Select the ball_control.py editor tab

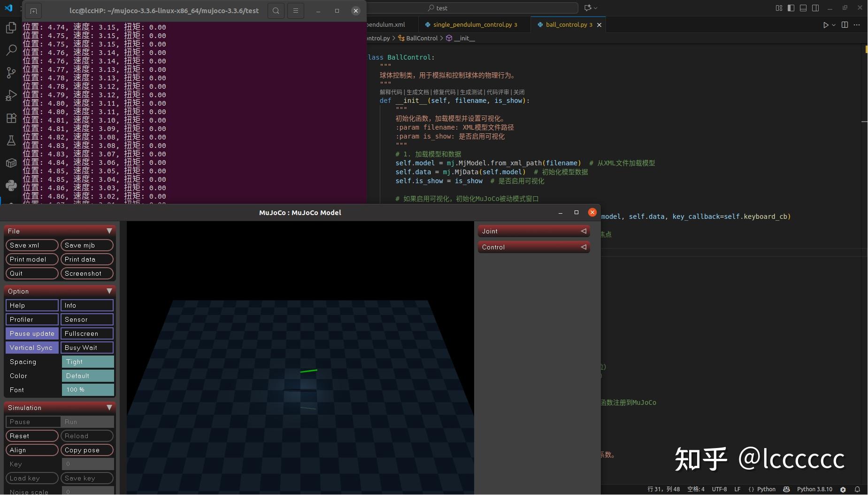pos(566,24)
